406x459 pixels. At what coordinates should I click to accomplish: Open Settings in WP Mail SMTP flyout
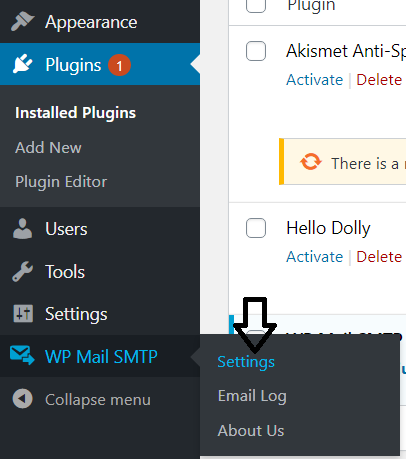coord(246,362)
